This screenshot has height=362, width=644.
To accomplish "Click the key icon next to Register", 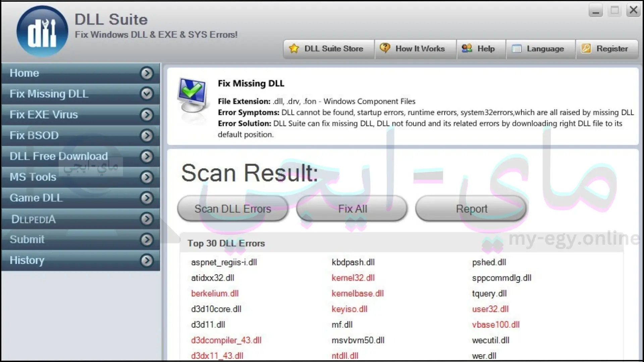I will click(586, 49).
